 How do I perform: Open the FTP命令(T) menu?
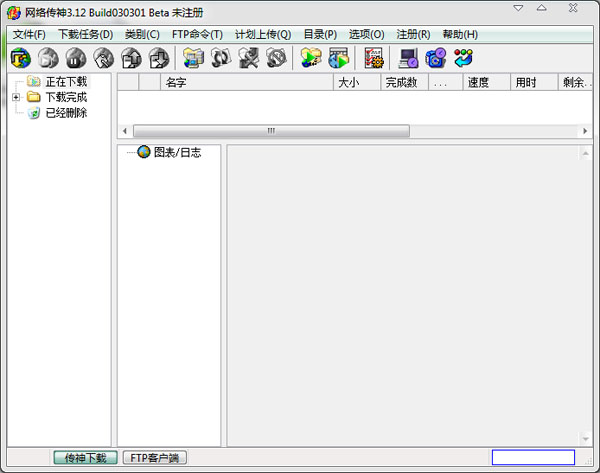[197, 34]
